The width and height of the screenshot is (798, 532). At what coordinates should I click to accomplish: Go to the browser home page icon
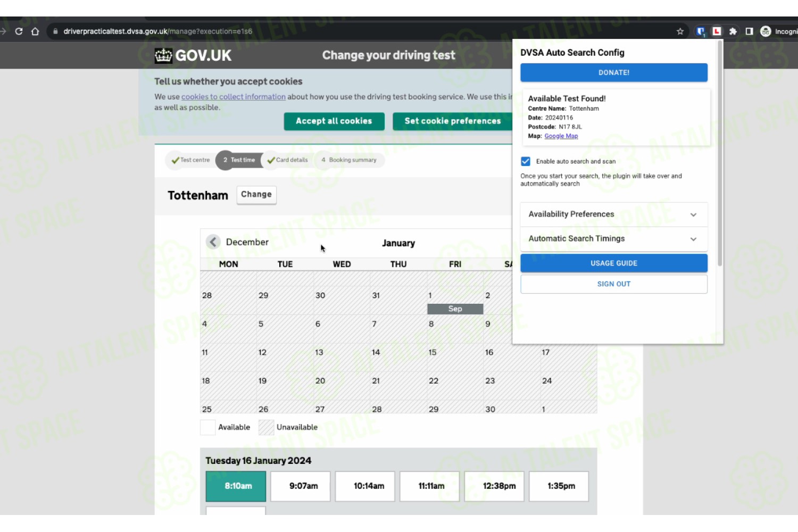pos(35,31)
